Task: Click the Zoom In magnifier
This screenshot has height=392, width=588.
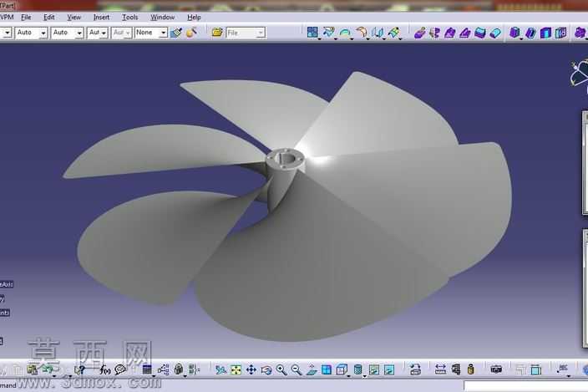Action: (x=281, y=370)
